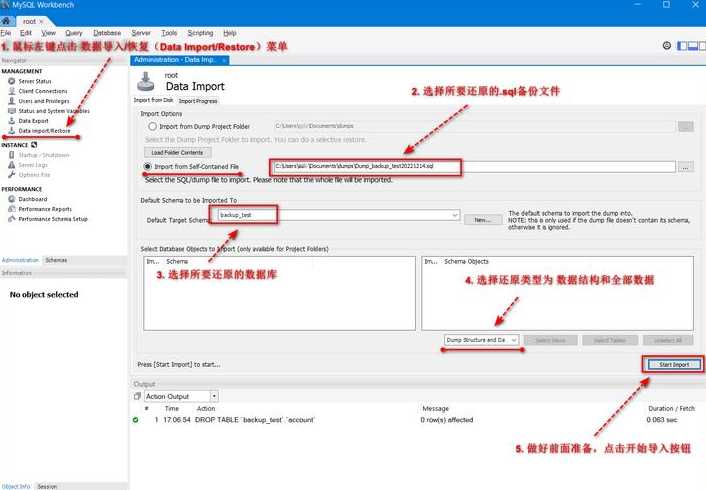Click the Dashboard icon

12,199
